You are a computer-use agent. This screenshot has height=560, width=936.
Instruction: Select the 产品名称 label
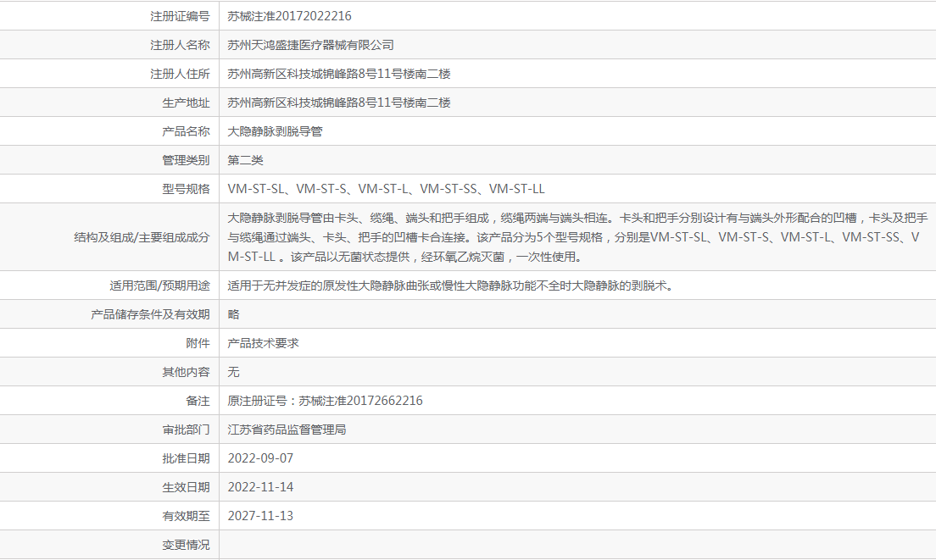click(186, 131)
